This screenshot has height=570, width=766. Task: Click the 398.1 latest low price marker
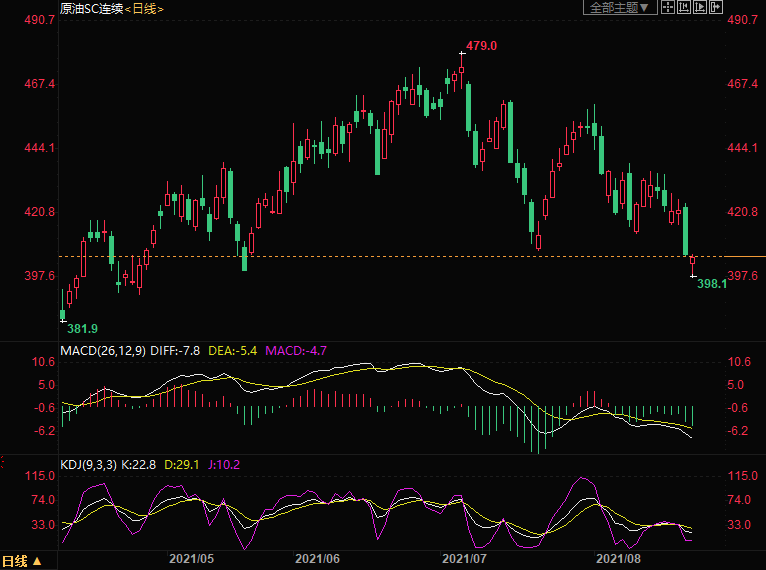(x=711, y=284)
